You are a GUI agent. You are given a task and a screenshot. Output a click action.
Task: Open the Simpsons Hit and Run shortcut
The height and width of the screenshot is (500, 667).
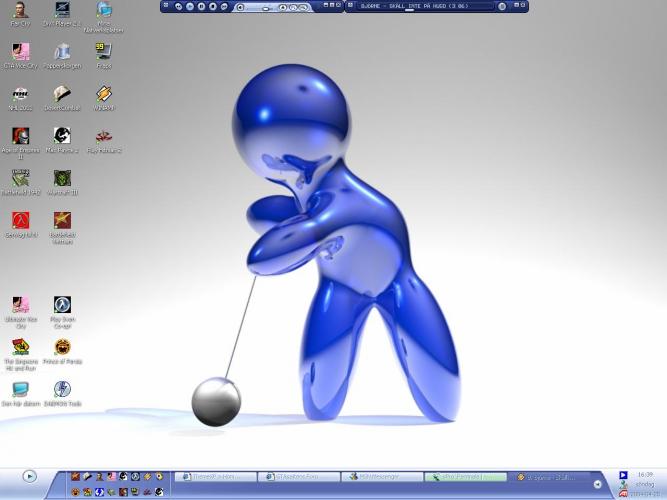(x=20, y=347)
